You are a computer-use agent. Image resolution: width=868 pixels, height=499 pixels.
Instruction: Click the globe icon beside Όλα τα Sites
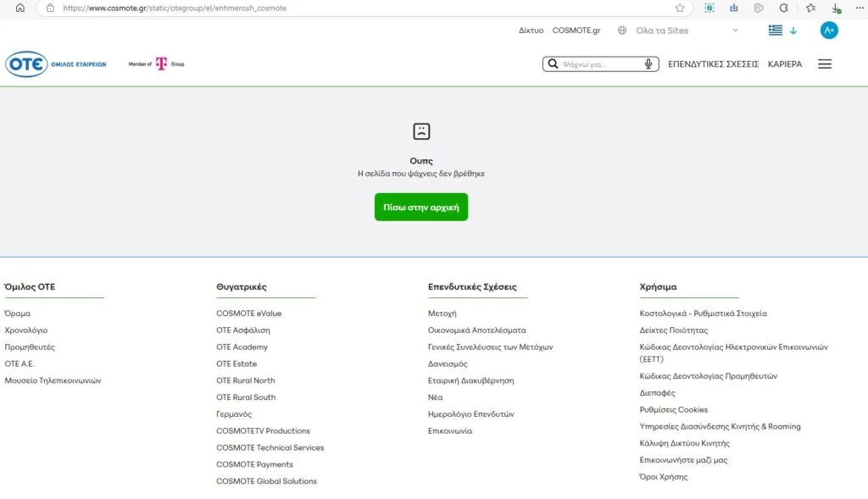[x=622, y=30]
